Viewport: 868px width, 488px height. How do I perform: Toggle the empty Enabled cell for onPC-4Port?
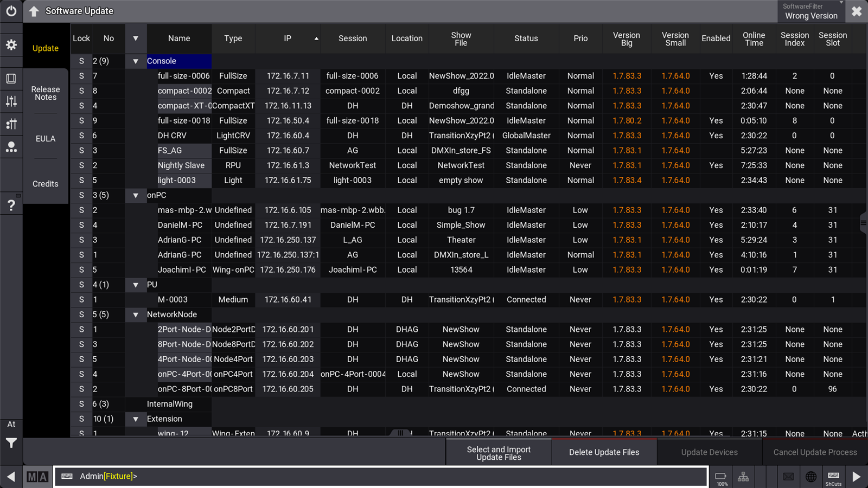tap(716, 374)
